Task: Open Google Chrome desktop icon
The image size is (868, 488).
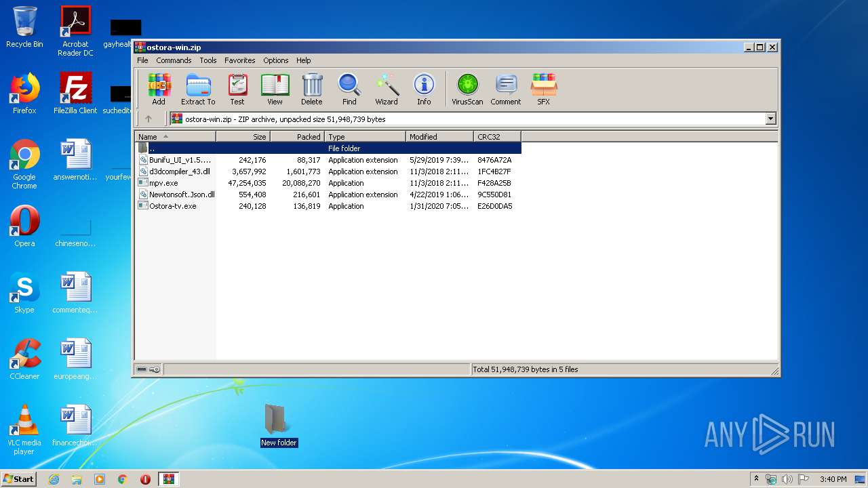Action: [24, 164]
